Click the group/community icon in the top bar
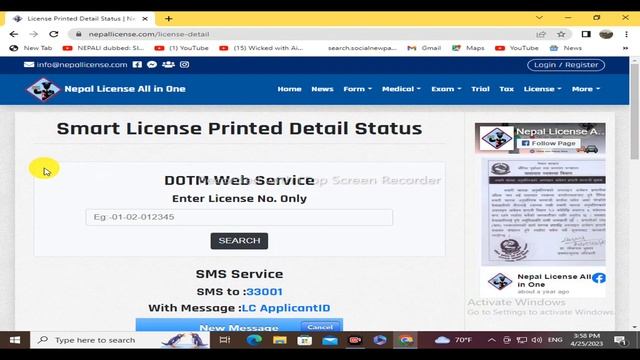640x360 pixels. (168, 64)
